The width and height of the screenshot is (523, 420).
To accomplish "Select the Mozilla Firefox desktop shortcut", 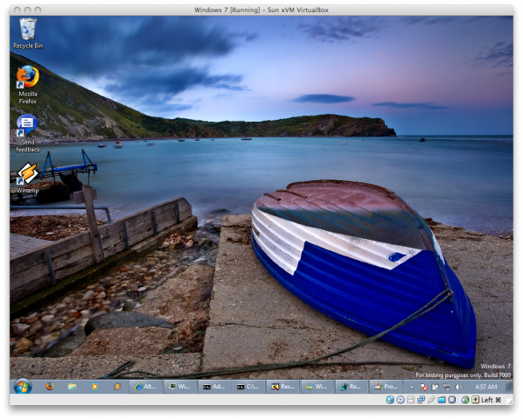I will (28, 85).
